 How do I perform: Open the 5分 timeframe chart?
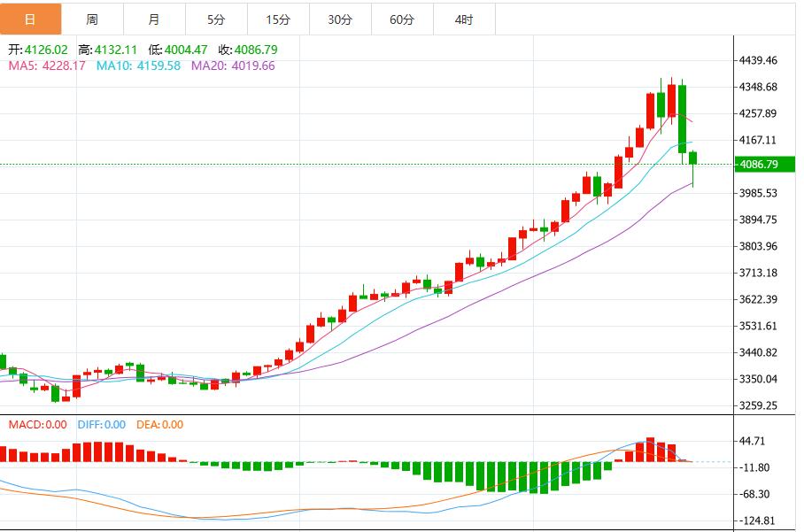214,18
